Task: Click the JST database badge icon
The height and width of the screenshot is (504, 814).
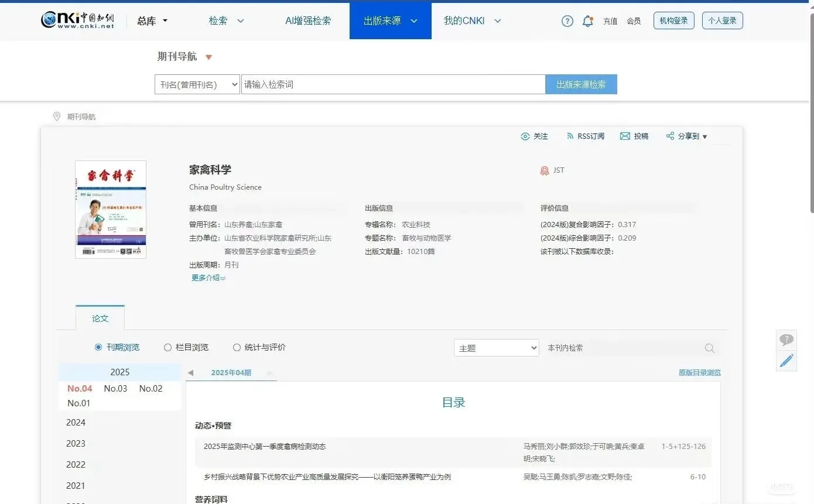Action: pos(545,170)
